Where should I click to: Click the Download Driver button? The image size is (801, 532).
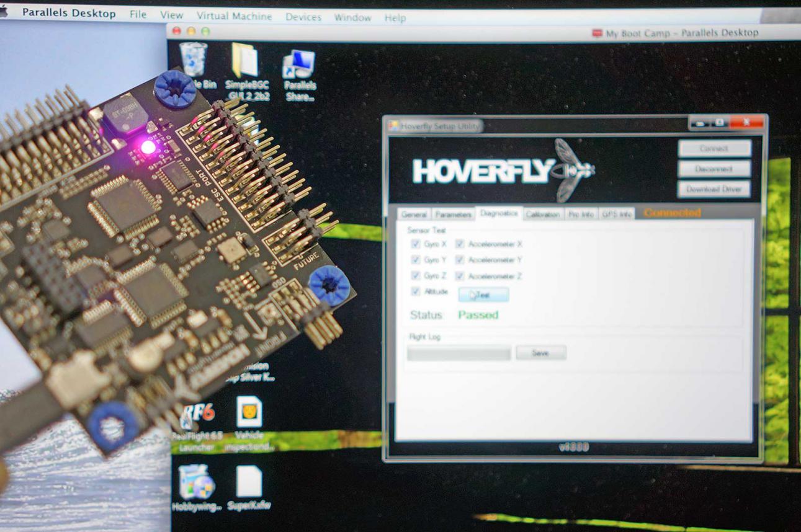(714, 189)
